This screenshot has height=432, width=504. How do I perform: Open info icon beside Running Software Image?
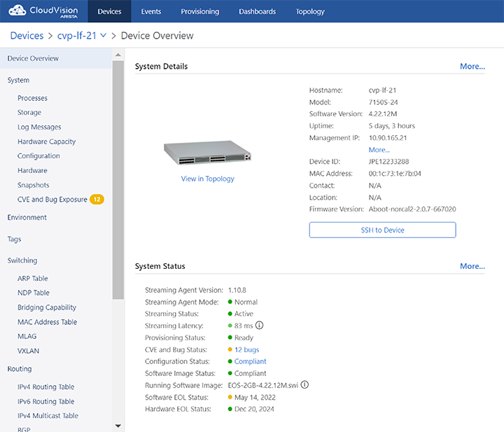point(304,385)
